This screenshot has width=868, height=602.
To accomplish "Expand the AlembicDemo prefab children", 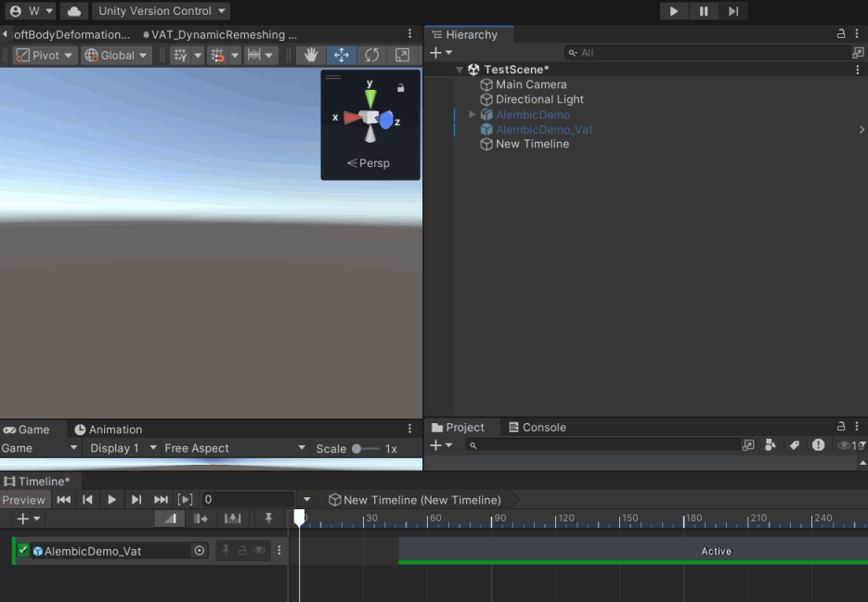I will click(473, 114).
